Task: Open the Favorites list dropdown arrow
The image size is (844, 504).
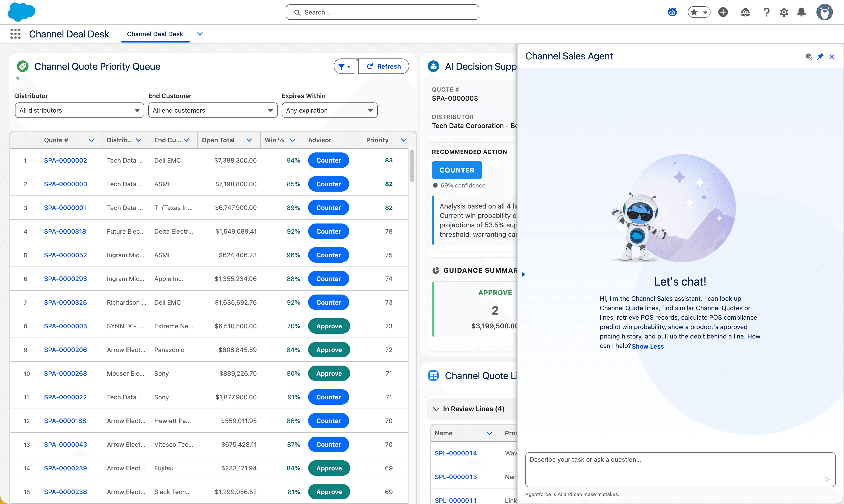Action: point(705,12)
